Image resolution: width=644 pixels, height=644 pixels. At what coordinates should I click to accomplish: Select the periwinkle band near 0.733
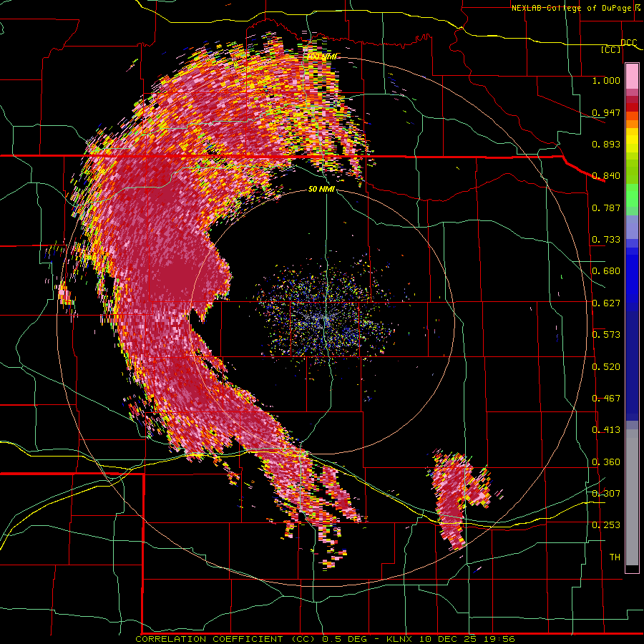632,227
